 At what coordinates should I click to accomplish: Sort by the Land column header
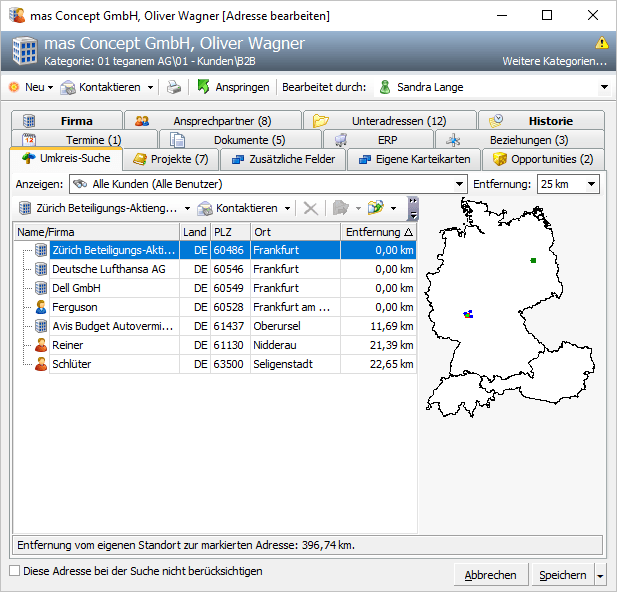click(x=195, y=232)
